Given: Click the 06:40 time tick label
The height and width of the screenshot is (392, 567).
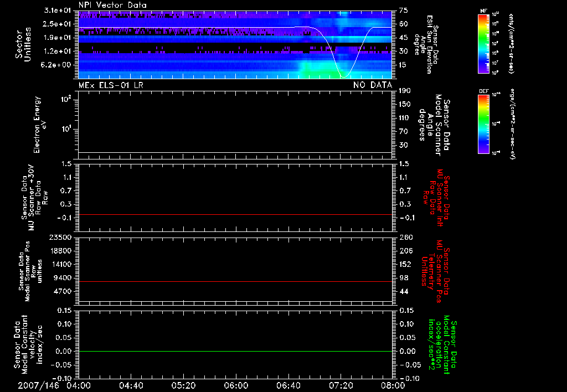Looking at the screenshot, I should click(288, 385).
